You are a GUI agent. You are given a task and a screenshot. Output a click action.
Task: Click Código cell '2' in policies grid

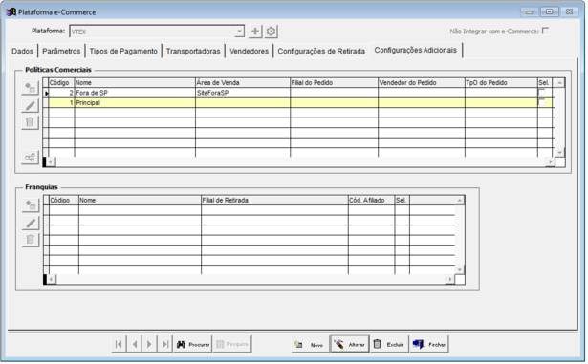click(61, 93)
